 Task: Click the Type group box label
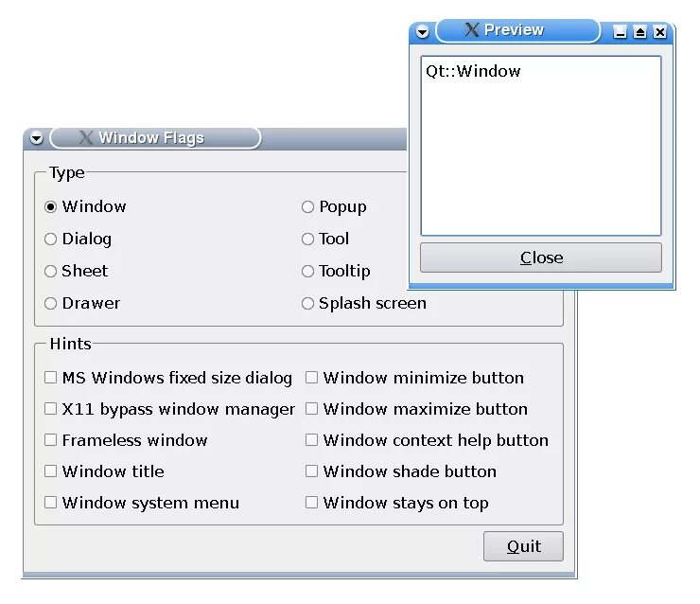point(67,173)
